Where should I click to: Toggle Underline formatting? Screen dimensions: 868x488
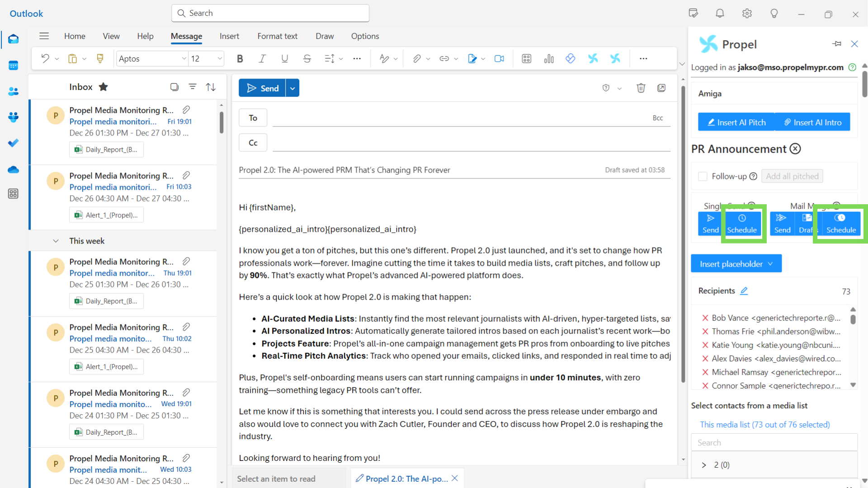click(284, 58)
